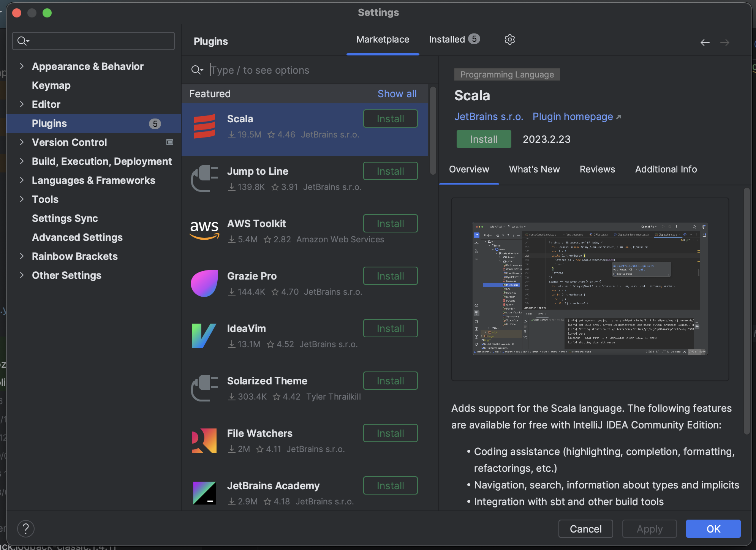
Task: Expand the Editor settings node
Action: [x=22, y=104]
